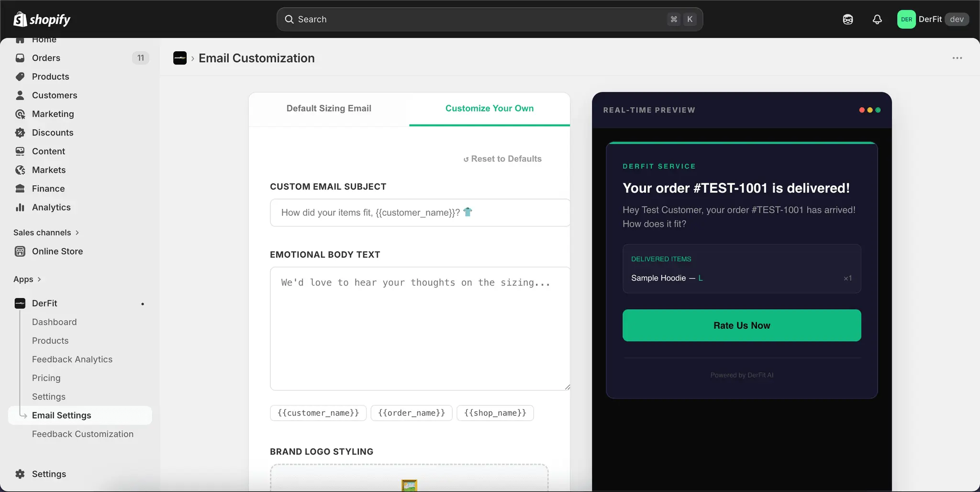The image size is (980, 492).
Task: Click the Online Store storefront icon
Action: pyautogui.click(x=20, y=251)
